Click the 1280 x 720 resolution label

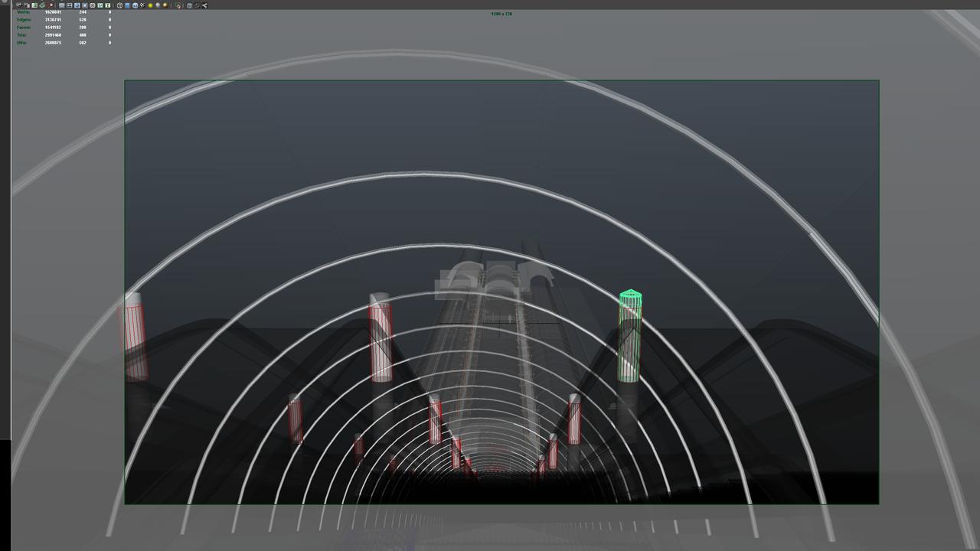click(x=501, y=14)
